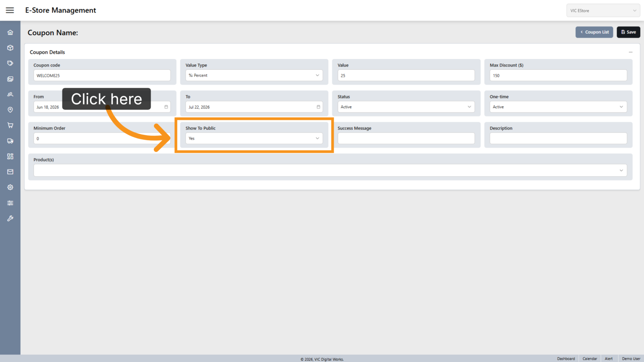Image resolution: width=644 pixels, height=362 pixels.
Task: Open the mail envelope sidebar icon
Action: 10,172
